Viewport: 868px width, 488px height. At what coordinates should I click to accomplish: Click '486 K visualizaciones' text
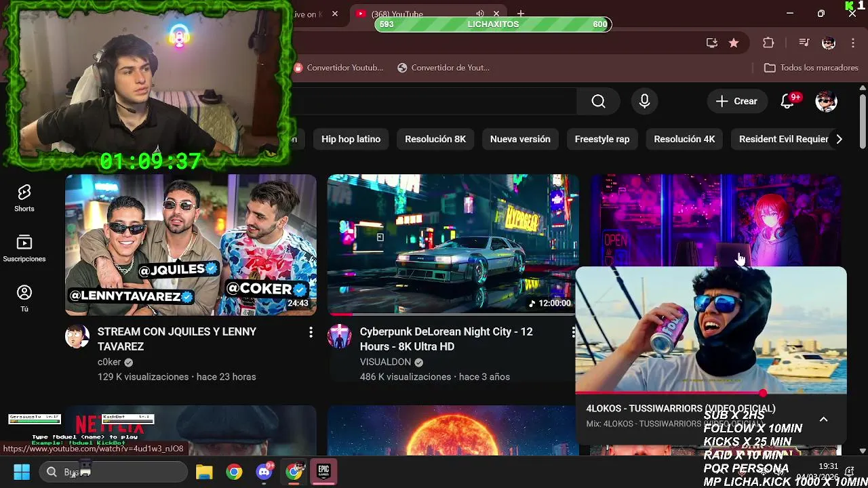406,377
